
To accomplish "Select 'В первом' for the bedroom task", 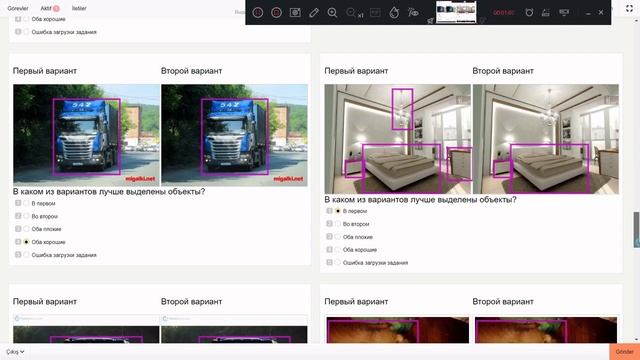I will tap(338, 211).
